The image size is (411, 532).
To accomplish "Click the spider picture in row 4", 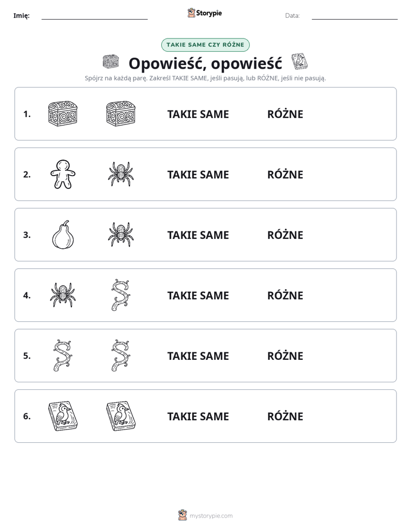I will tap(63, 295).
